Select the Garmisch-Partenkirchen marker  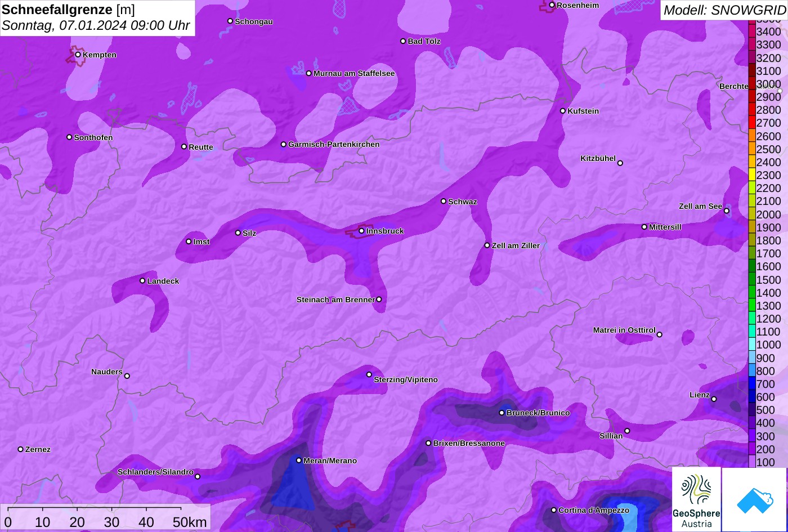(x=283, y=144)
